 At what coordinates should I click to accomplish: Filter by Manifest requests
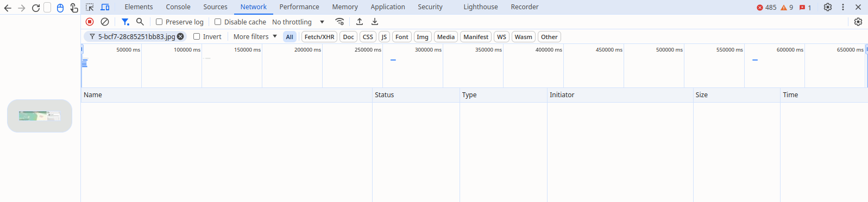point(476,37)
